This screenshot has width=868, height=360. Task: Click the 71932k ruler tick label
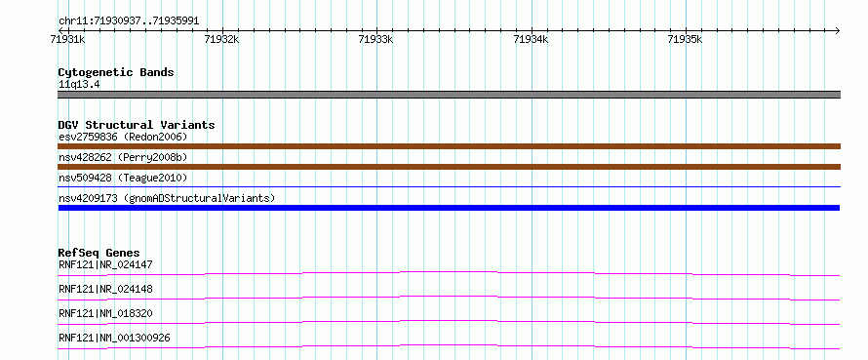(x=221, y=39)
